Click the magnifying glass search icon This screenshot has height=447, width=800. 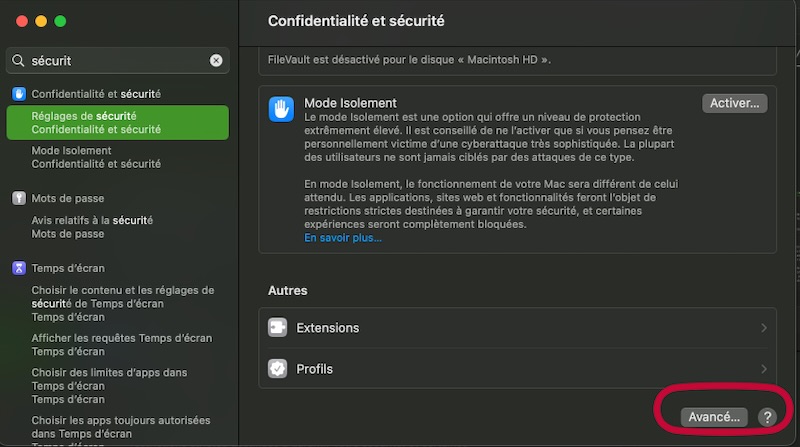(18, 61)
